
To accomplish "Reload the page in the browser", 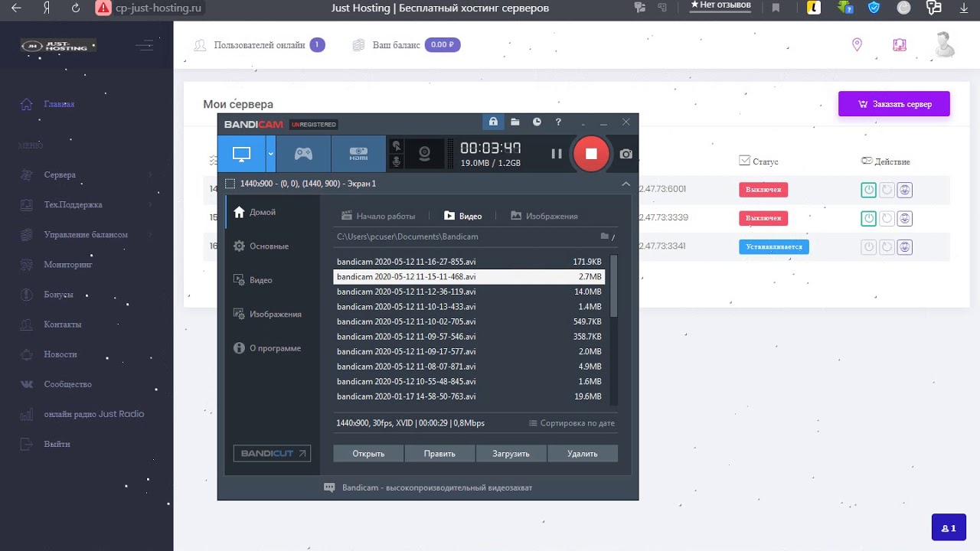I will (x=75, y=8).
